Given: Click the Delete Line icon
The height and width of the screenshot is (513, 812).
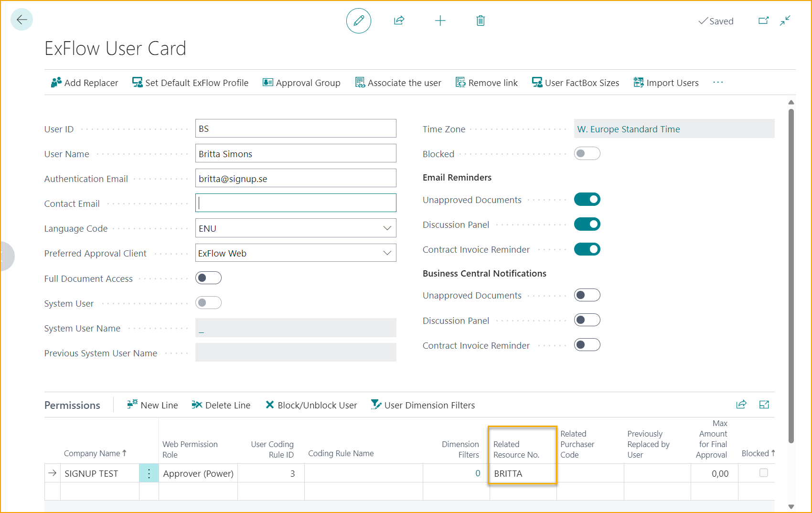Looking at the screenshot, I should pyautogui.click(x=197, y=405).
